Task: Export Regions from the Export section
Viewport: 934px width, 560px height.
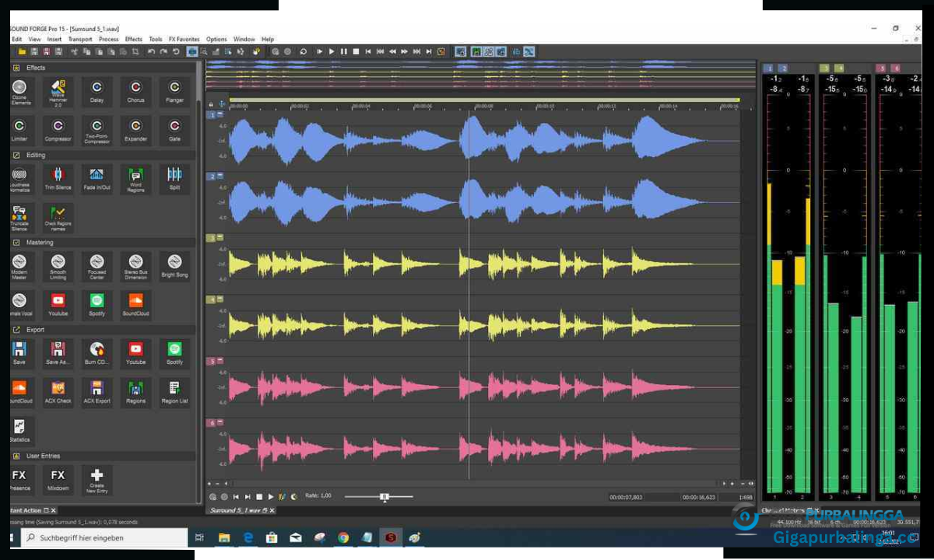Action: [135, 392]
